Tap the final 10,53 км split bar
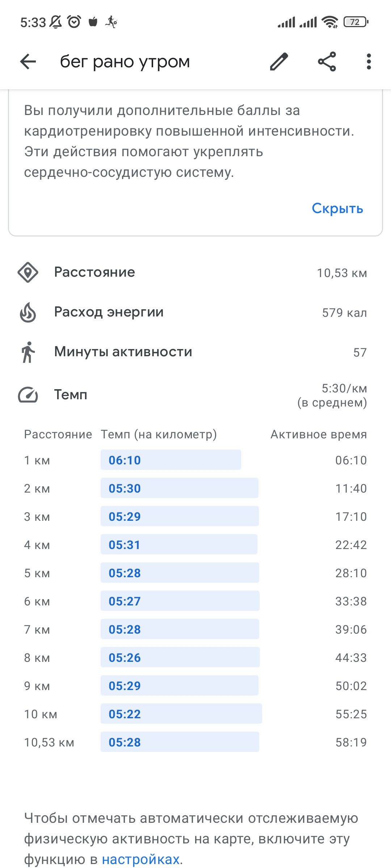Screen dimensions: 391x868 (180, 742)
